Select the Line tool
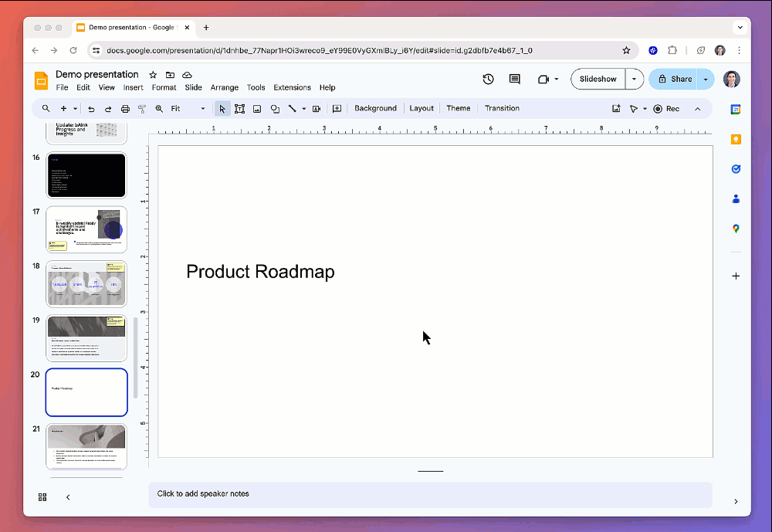 [x=292, y=108]
